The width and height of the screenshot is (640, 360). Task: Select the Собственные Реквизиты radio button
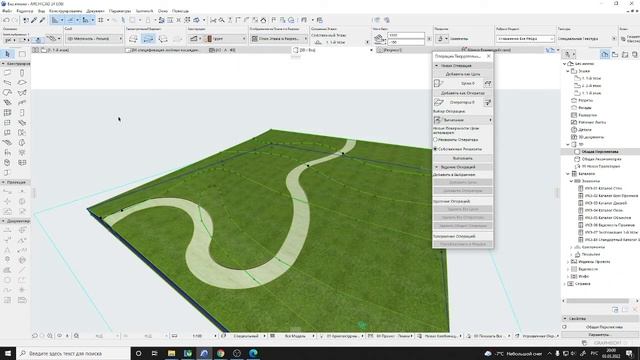pos(436,149)
